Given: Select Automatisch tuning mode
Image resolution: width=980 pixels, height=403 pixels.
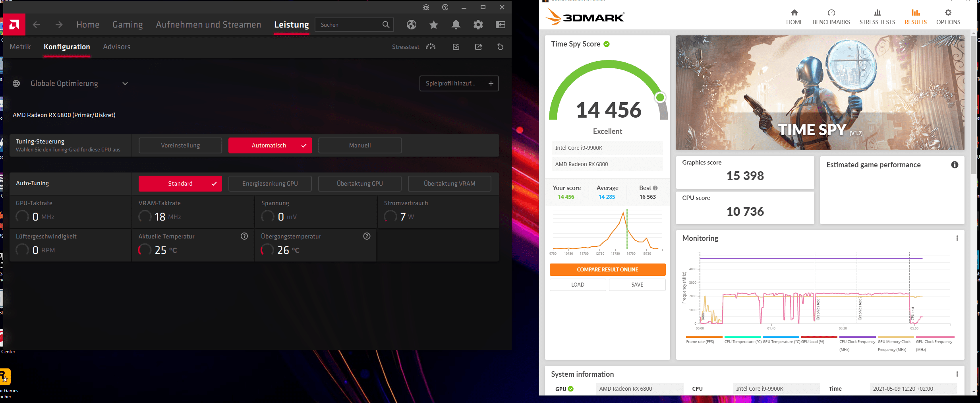Looking at the screenshot, I should point(270,145).
